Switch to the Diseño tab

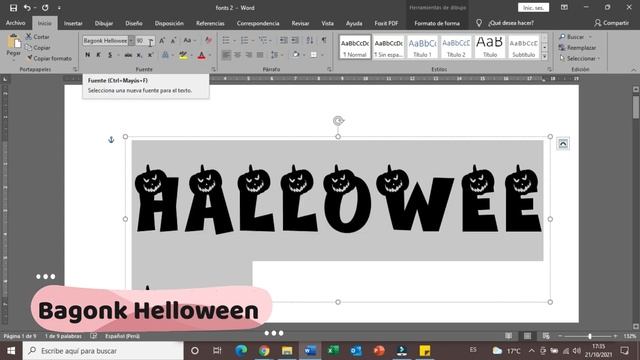134,23
